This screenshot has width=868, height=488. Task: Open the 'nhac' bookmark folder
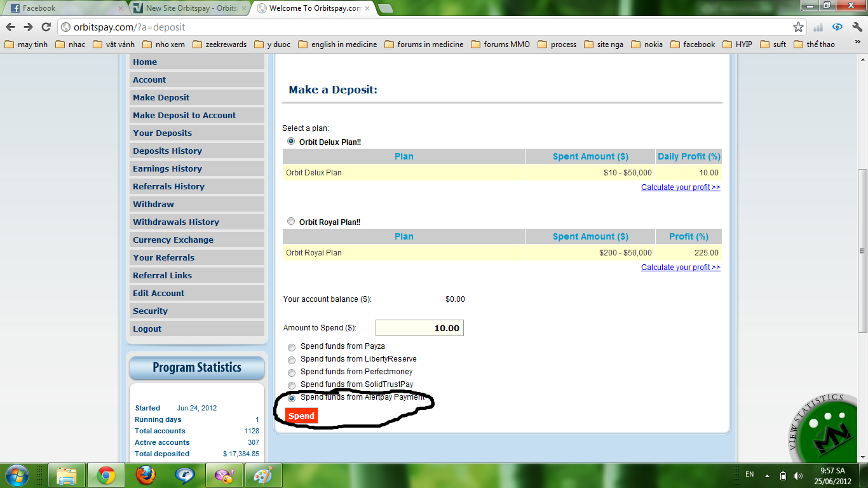[x=70, y=44]
